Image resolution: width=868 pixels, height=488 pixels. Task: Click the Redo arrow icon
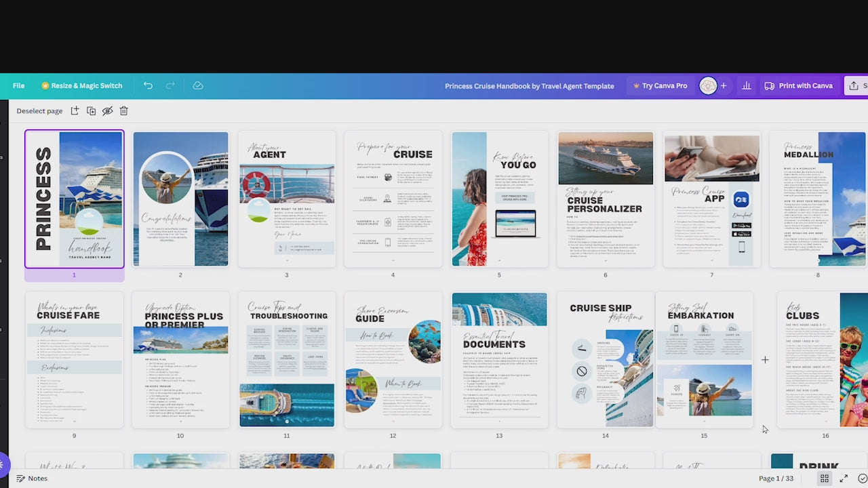click(x=170, y=85)
